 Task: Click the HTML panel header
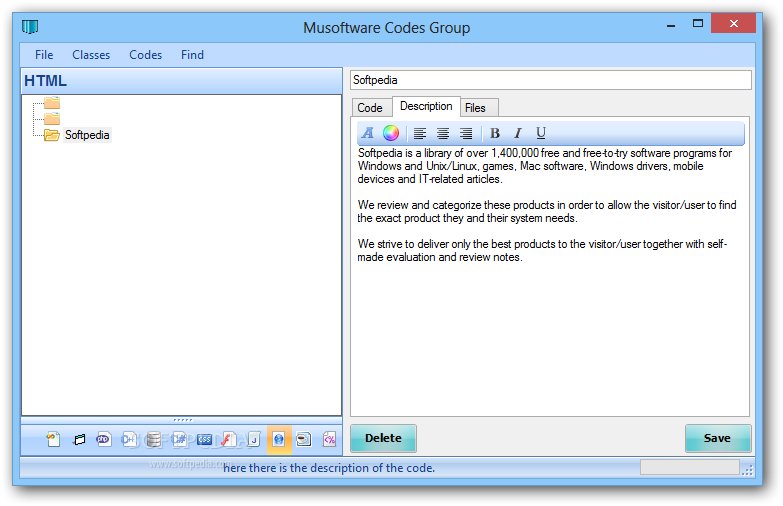point(182,81)
